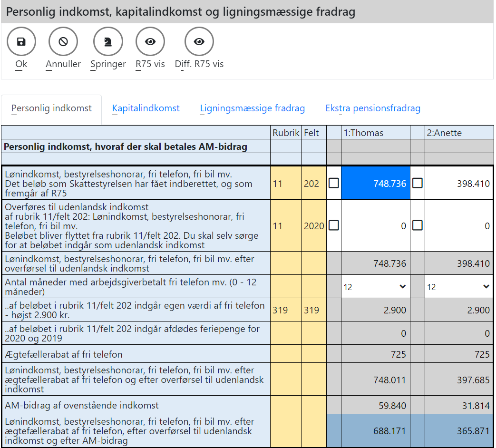This screenshot has height=448, width=496.
Task: Go to the Ekstra pensionsfradrag tab
Action: (x=373, y=108)
